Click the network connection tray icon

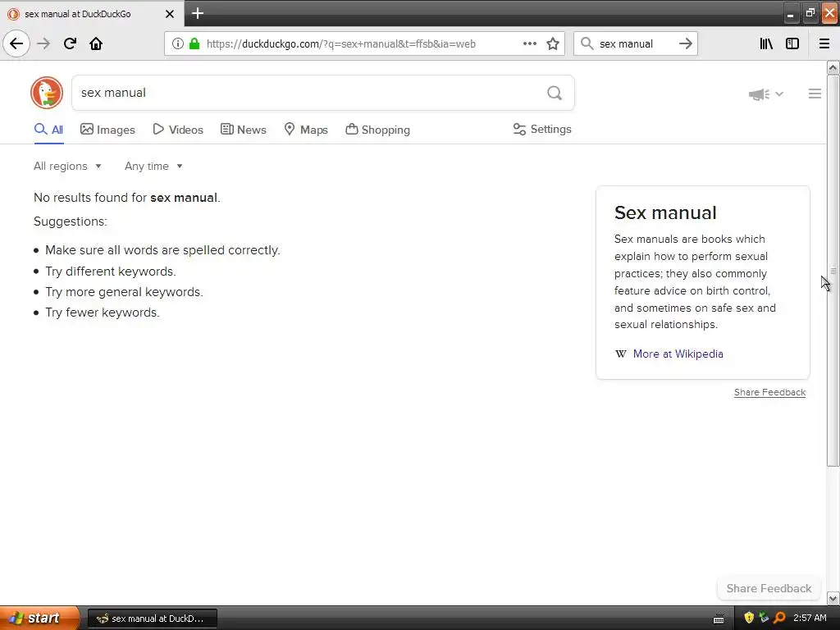point(764,618)
